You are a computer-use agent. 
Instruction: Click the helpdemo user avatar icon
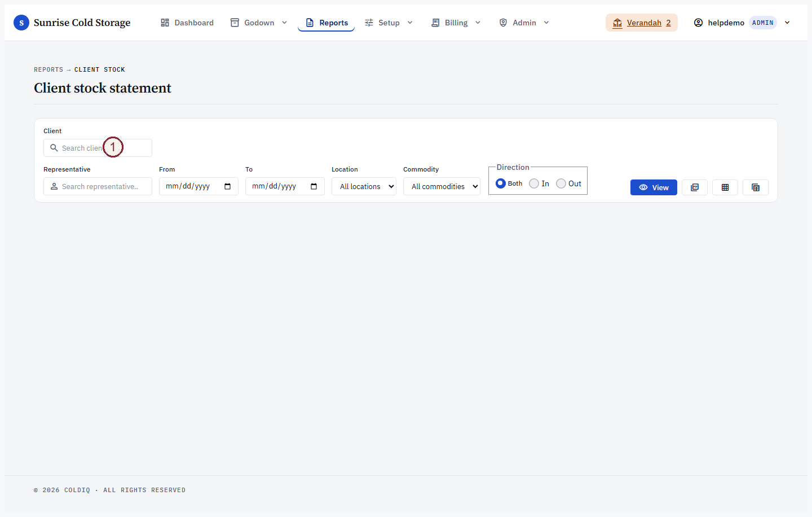pyautogui.click(x=698, y=23)
